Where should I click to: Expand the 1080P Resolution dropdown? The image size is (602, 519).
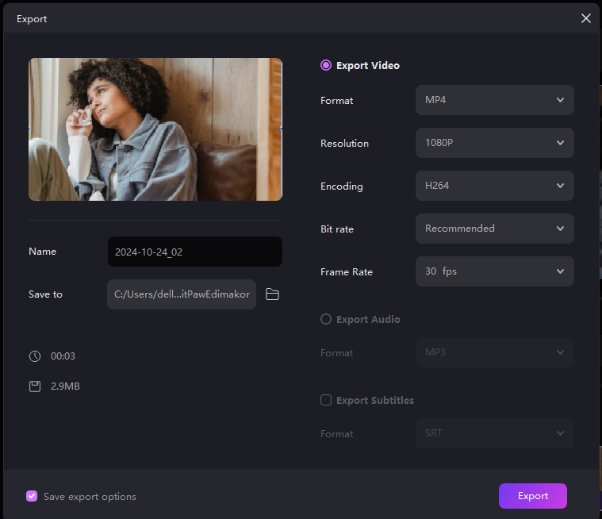coord(494,143)
